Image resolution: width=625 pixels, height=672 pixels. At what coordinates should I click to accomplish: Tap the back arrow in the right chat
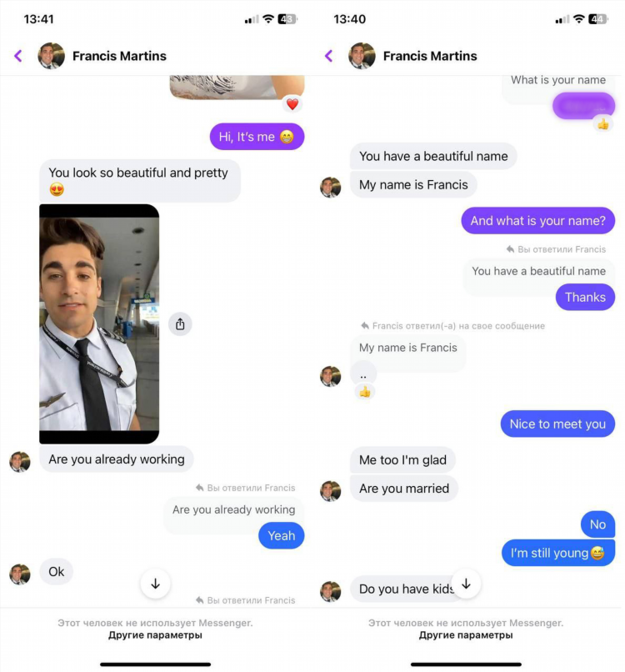328,56
